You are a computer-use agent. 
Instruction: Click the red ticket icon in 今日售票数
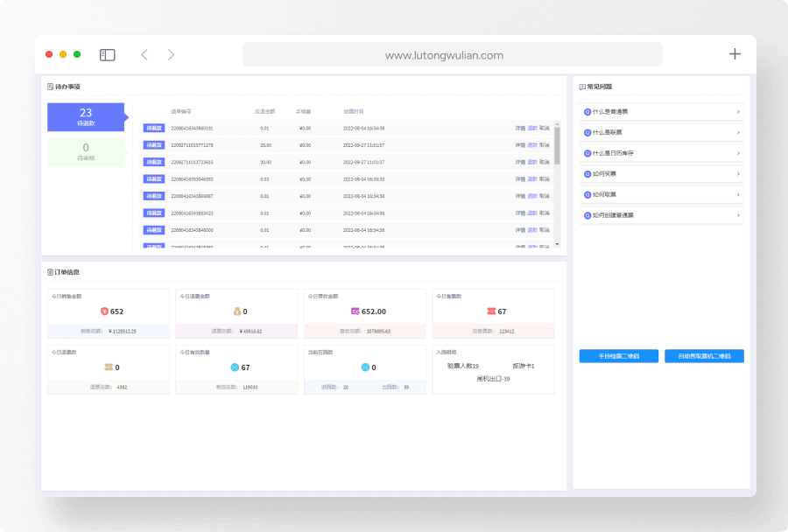pos(491,311)
